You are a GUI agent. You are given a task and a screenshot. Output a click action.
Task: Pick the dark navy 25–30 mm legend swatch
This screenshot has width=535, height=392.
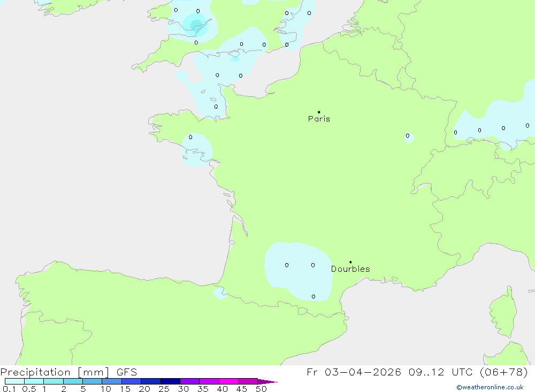(x=170, y=381)
